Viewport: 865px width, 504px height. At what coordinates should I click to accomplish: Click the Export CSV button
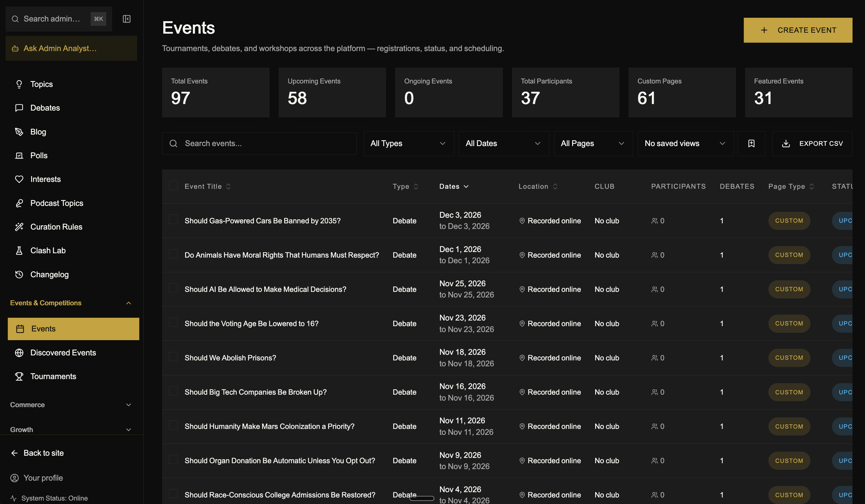coord(812,143)
